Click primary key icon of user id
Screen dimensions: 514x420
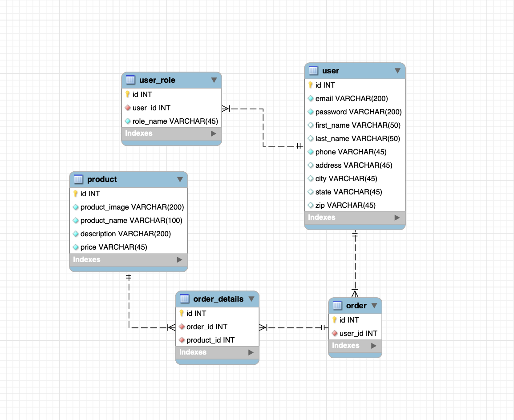click(x=311, y=85)
